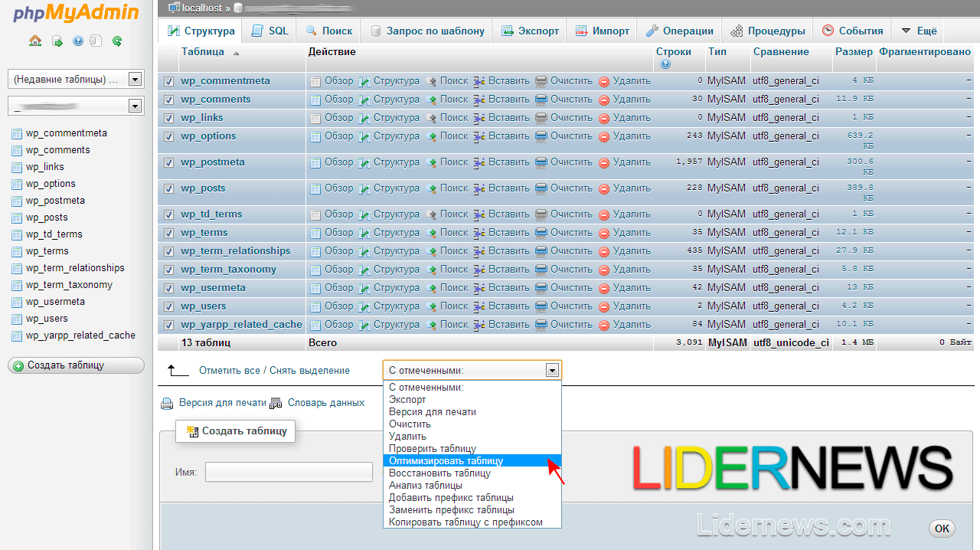Sort by the Таблица column header
Image resolution: width=980 pixels, height=550 pixels.
[x=202, y=52]
